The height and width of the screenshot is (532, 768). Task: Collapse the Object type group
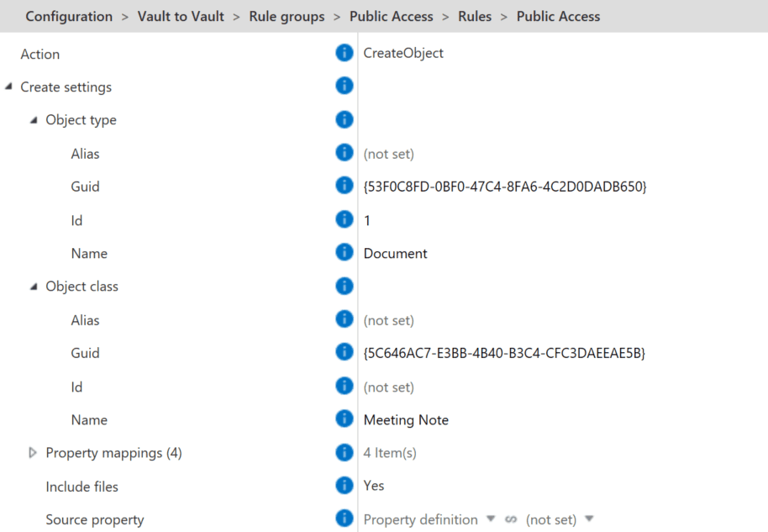tap(34, 120)
